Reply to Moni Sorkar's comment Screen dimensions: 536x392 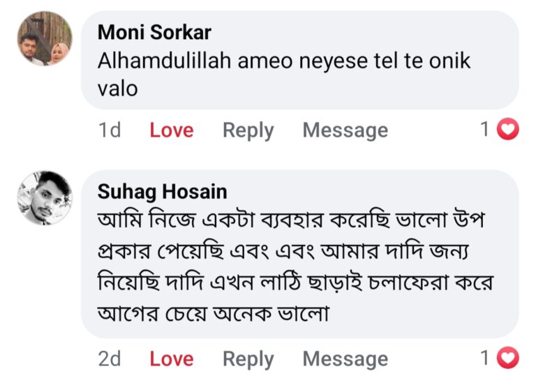coord(248,130)
